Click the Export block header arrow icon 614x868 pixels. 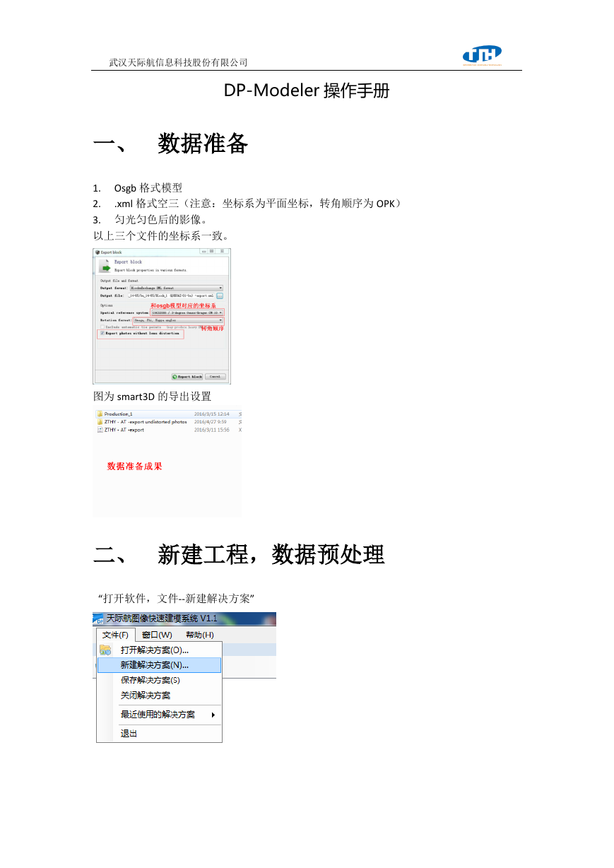pos(105,266)
